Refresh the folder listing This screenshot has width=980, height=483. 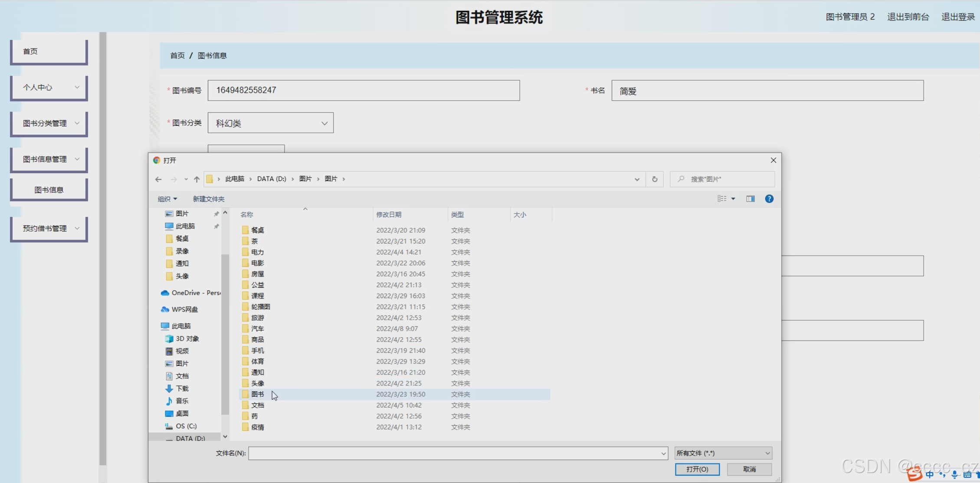(x=654, y=179)
